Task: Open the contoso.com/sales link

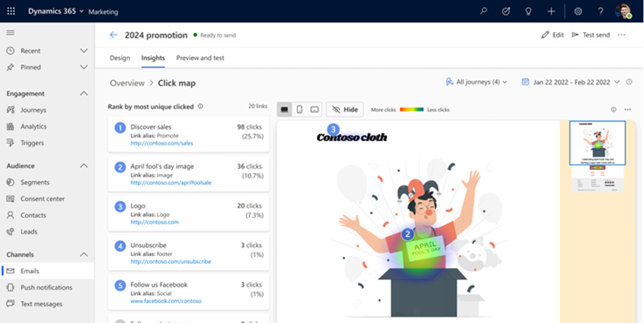Action: [x=162, y=143]
